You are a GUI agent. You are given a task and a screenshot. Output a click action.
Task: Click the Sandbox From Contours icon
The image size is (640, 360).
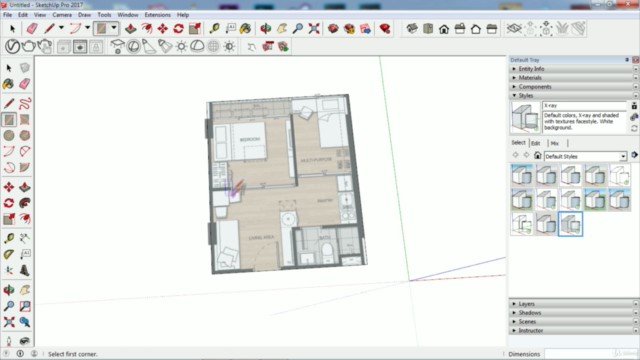(x=514, y=29)
